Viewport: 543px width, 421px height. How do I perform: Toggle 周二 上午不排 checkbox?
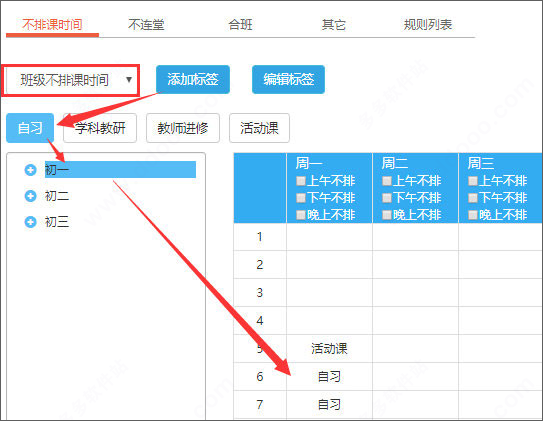pos(386,181)
